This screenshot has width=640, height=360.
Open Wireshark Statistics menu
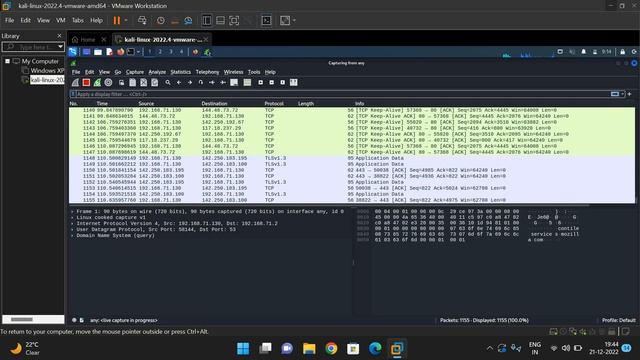pos(180,72)
